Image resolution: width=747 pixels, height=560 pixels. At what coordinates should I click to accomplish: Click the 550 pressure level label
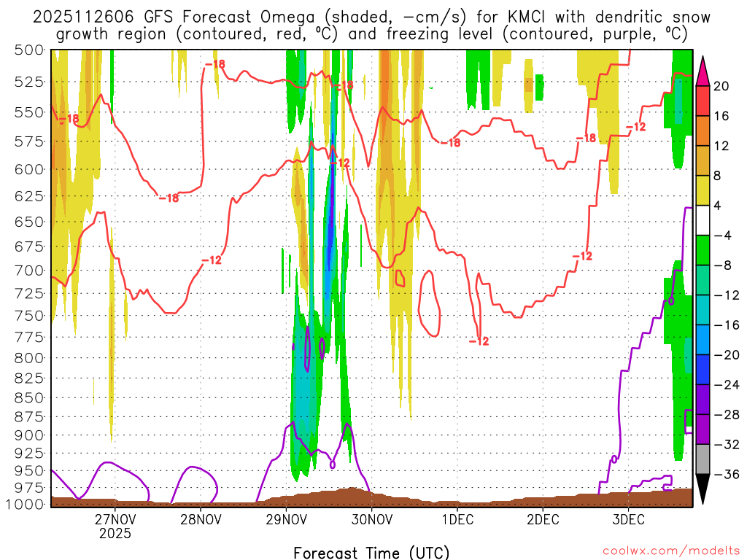click(29, 112)
